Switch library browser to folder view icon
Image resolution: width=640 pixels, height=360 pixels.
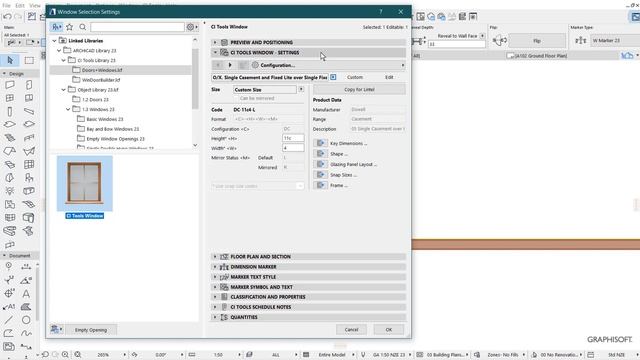pos(56,27)
